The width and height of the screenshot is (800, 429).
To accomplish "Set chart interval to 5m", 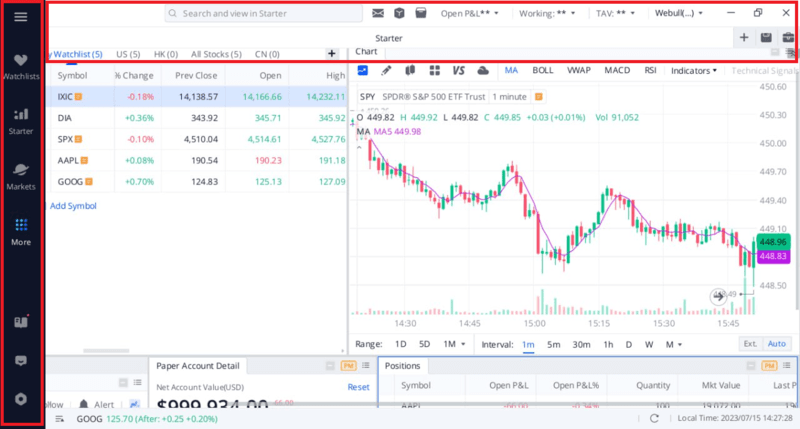I will coord(554,344).
